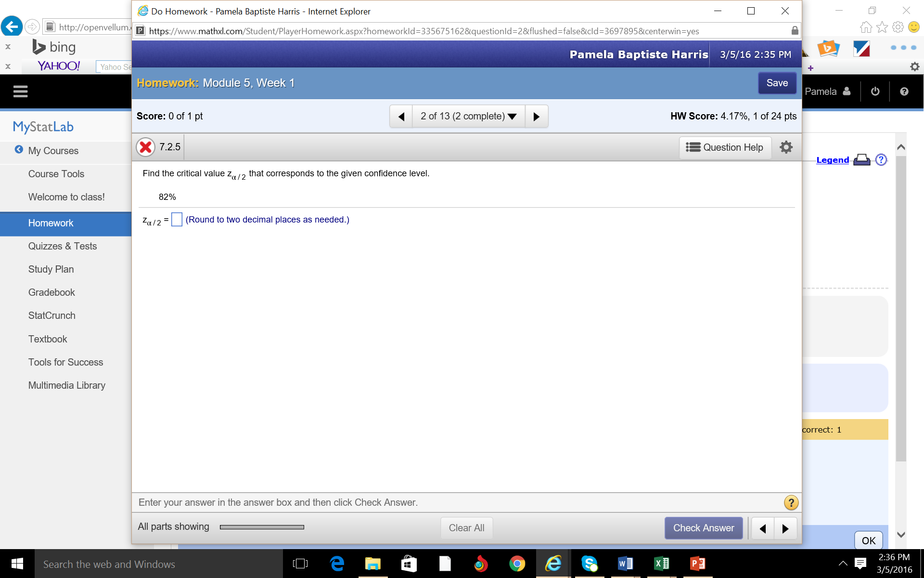This screenshot has width=924, height=578.
Task: Open Google Chrome from the taskbar
Action: (x=517, y=564)
